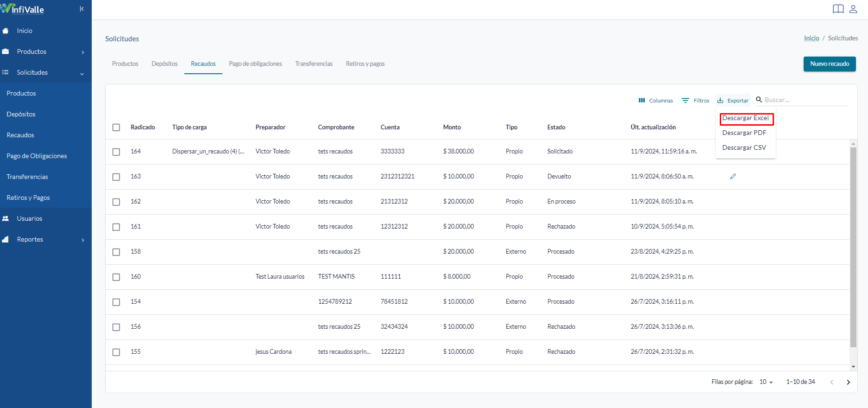
Task: Check the row for radicado 162
Action: (x=116, y=202)
